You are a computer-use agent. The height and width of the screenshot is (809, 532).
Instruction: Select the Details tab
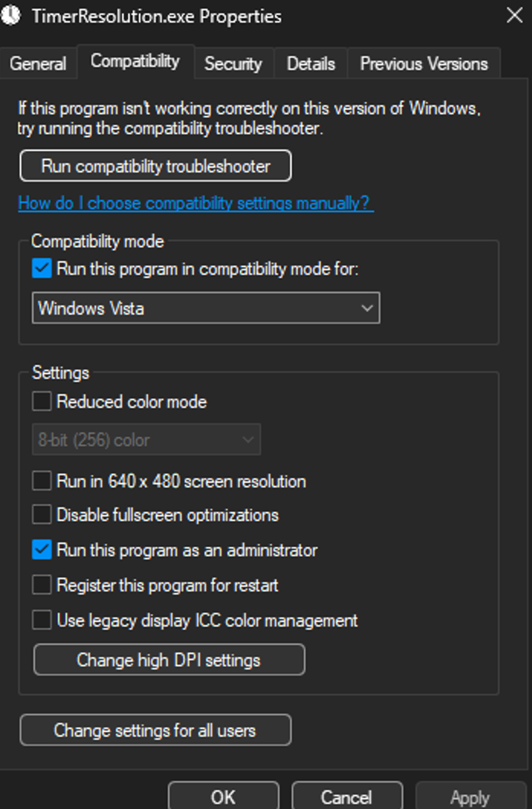[x=311, y=64]
